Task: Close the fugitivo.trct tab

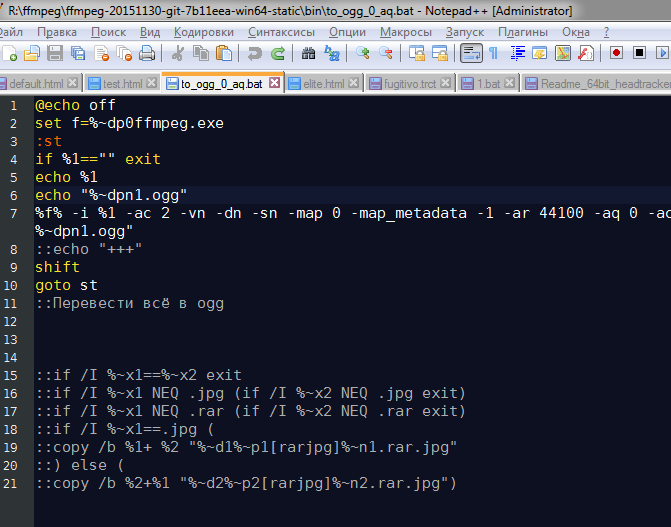Action: (445, 83)
